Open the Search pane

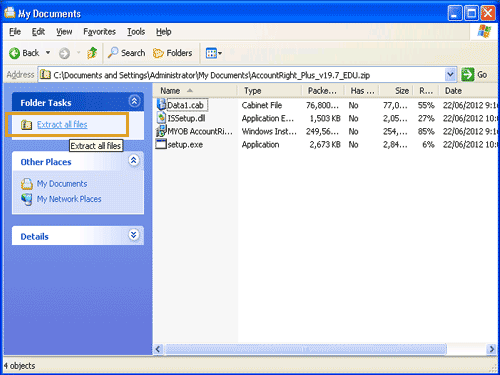(x=126, y=53)
